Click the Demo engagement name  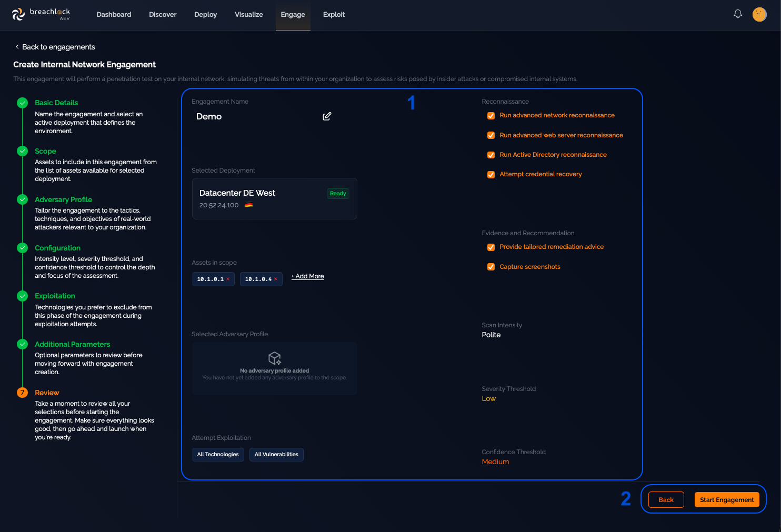click(209, 116)
